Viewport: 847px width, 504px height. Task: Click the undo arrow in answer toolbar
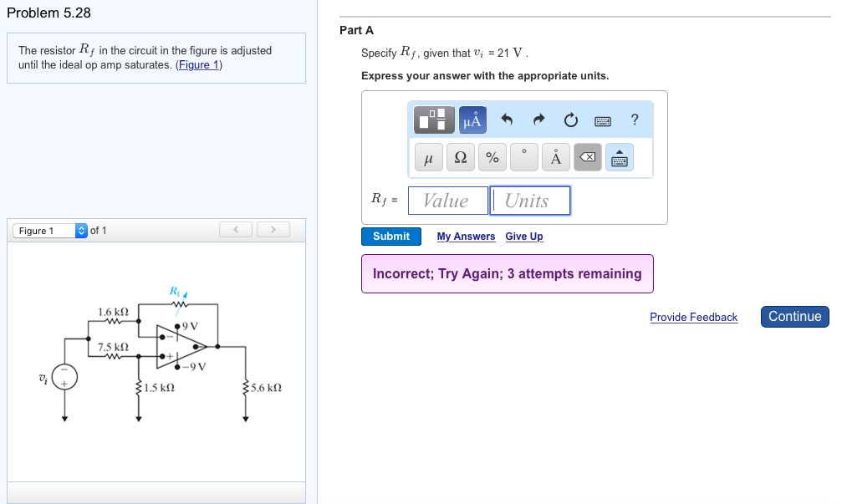(507, 120)
